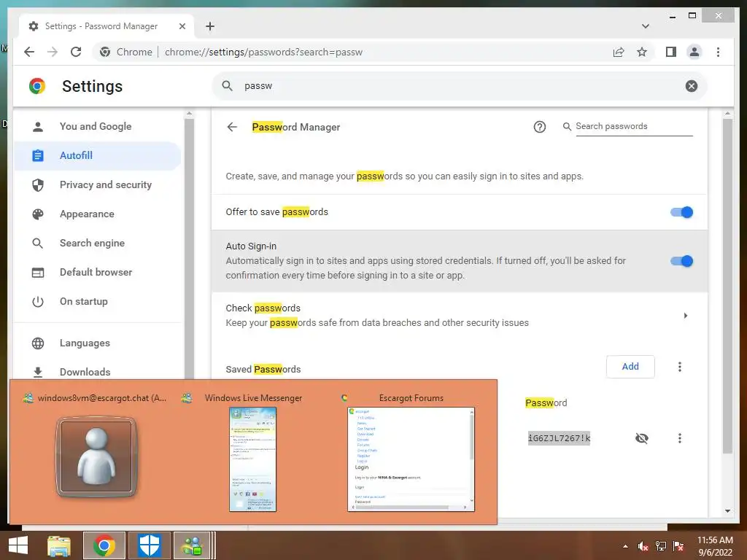Turn off Offer to save passwords toggle
Screen dimensions: 747x560
(x=681, y=212)
